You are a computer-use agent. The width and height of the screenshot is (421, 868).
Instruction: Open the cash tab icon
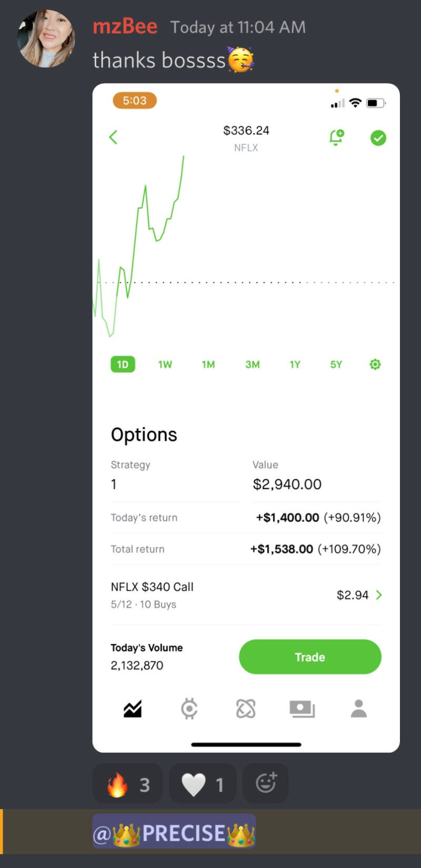tap(302, 709)
